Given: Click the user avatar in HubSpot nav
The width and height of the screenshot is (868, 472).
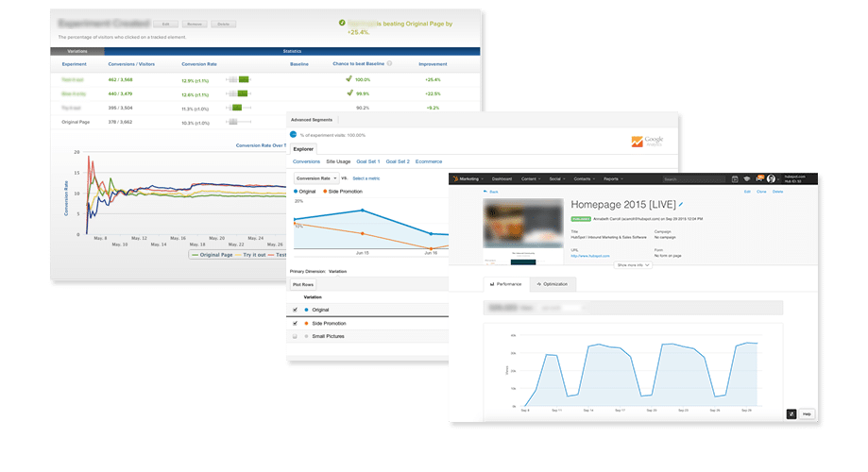Looking at the screenshot, I should tap(771, 178).
